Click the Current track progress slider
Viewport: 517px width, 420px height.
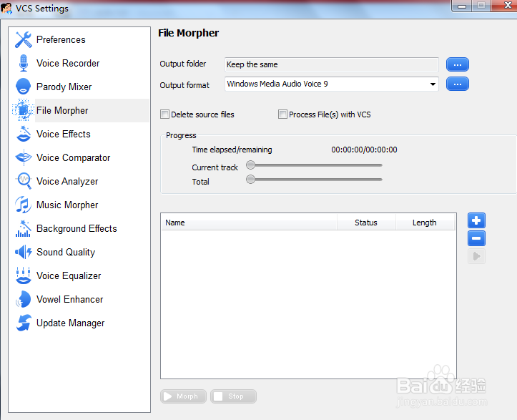[315, 165]
